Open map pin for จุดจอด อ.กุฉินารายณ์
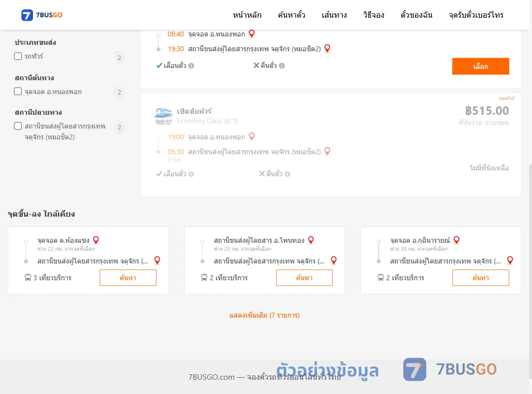 pyautogui.click(x=457, y=240)
